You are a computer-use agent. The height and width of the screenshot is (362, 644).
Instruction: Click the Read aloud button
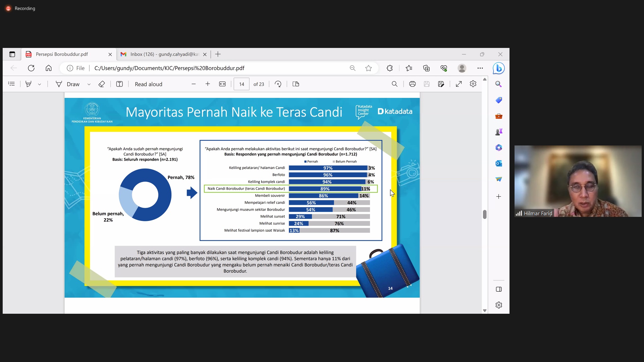tap(148, 84)
